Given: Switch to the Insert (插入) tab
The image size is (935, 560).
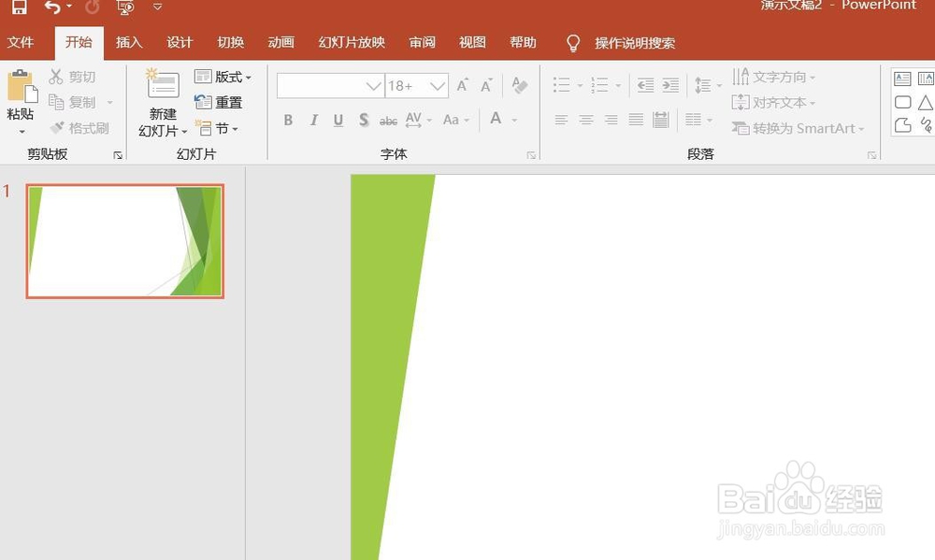Looking at the screenshot, I should (129, 42).
